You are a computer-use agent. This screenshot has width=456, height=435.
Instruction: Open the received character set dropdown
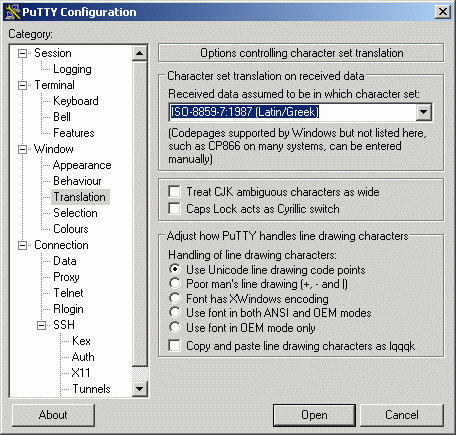point(424,112)
